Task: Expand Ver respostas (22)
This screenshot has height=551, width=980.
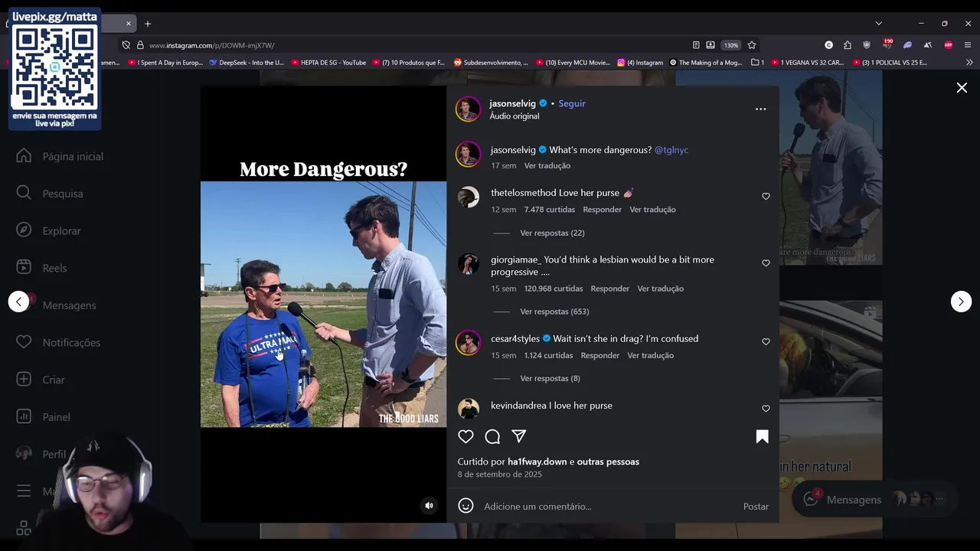Action: click(x=552, y=233)
